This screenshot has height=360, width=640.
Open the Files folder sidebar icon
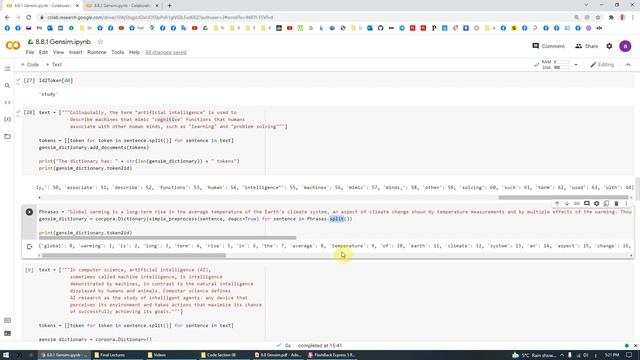pyautogui.click(x=7, y=136)
